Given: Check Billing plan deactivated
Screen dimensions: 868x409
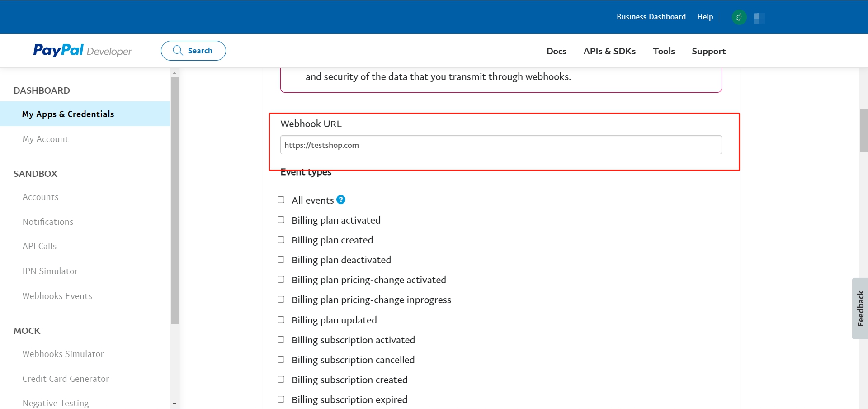Looking at the screenshot, I should pos(281,259).
